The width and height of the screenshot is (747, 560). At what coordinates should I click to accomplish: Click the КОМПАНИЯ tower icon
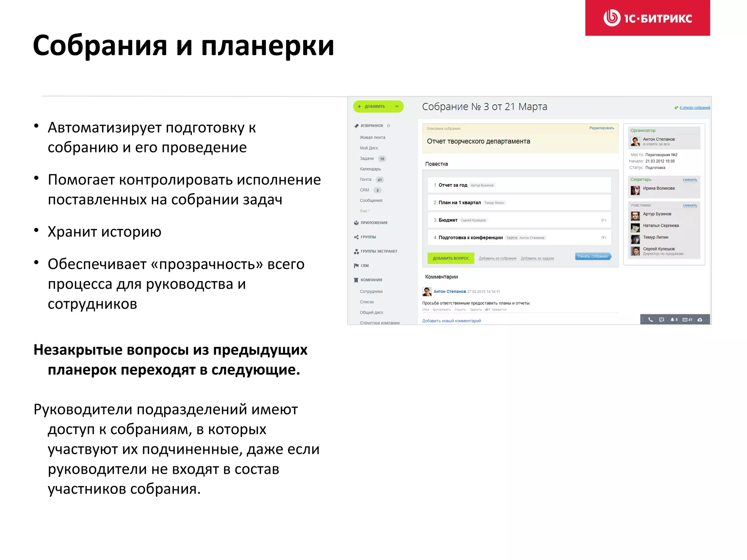[356, 280]
